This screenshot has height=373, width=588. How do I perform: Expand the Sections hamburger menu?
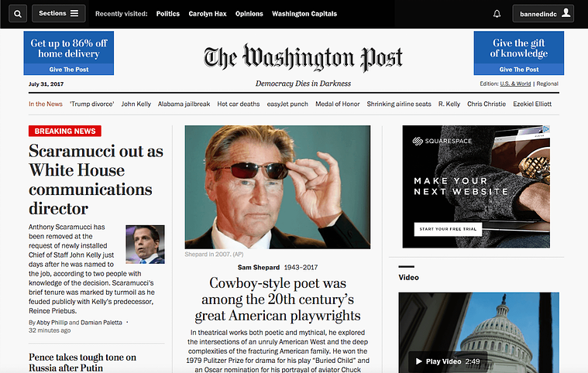coord(59,13)
